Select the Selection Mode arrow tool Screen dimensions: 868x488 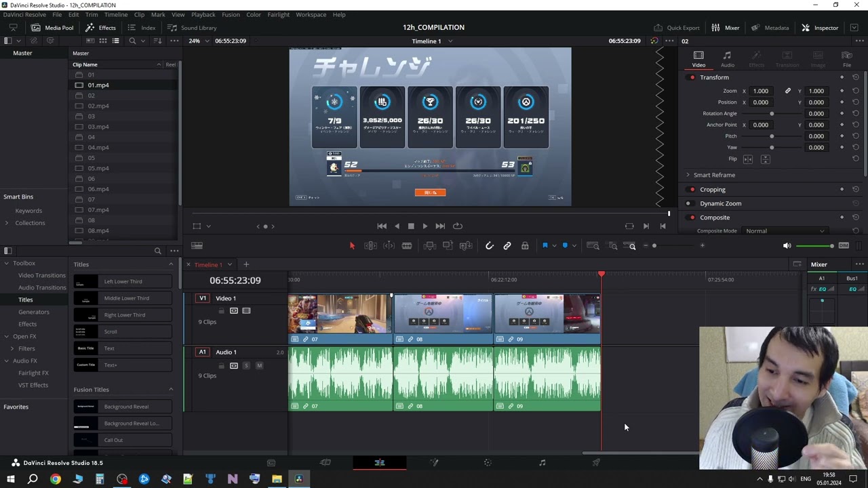tap(352, 245)
